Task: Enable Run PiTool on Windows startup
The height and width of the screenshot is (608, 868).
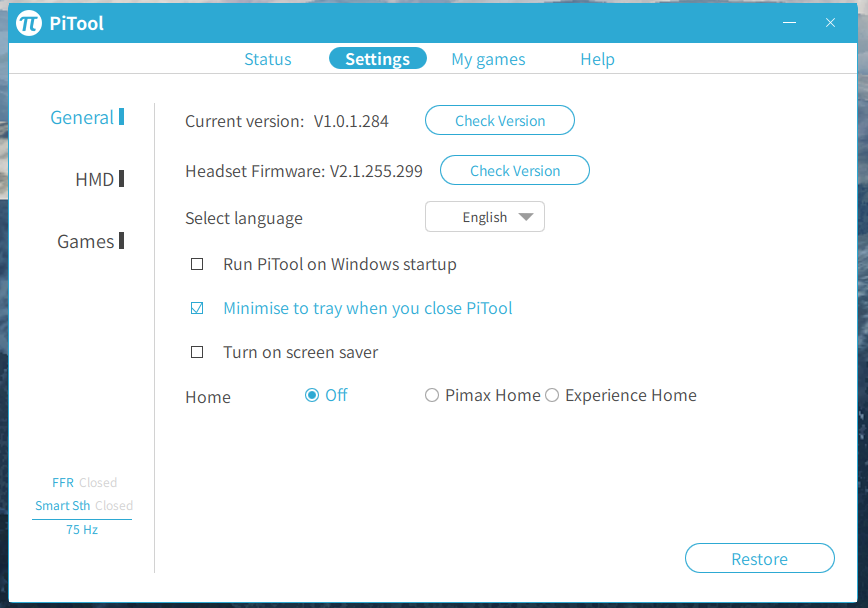Action: (197, 264)
